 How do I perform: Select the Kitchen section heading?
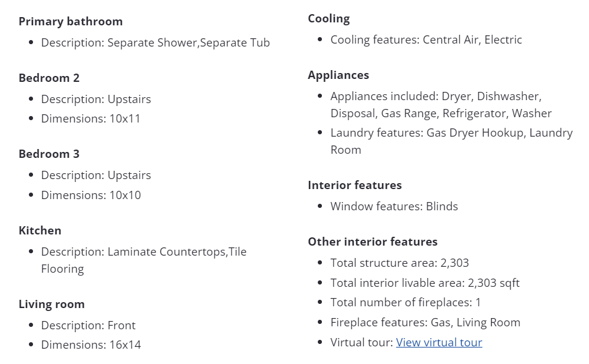[x=40, y=230]
